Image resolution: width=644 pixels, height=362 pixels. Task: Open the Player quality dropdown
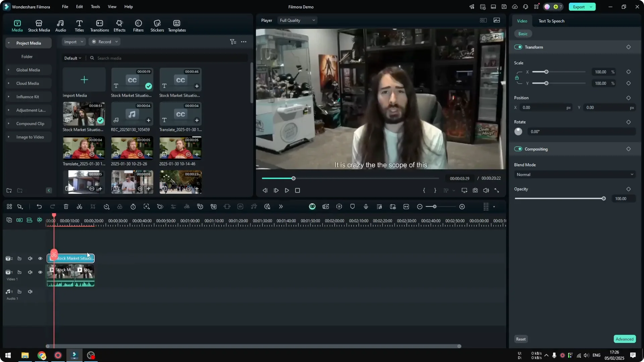pyautogui.click(x=297, y=20)
